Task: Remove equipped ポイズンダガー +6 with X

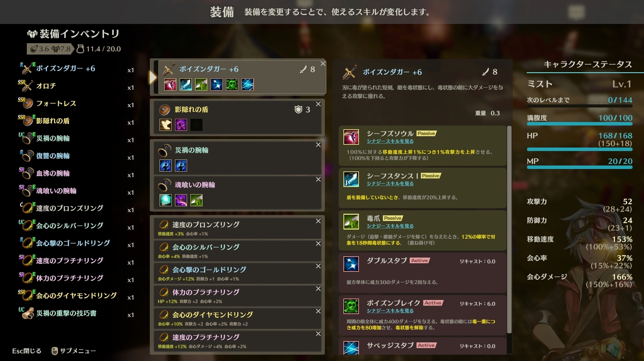Action: coord(323,63)
